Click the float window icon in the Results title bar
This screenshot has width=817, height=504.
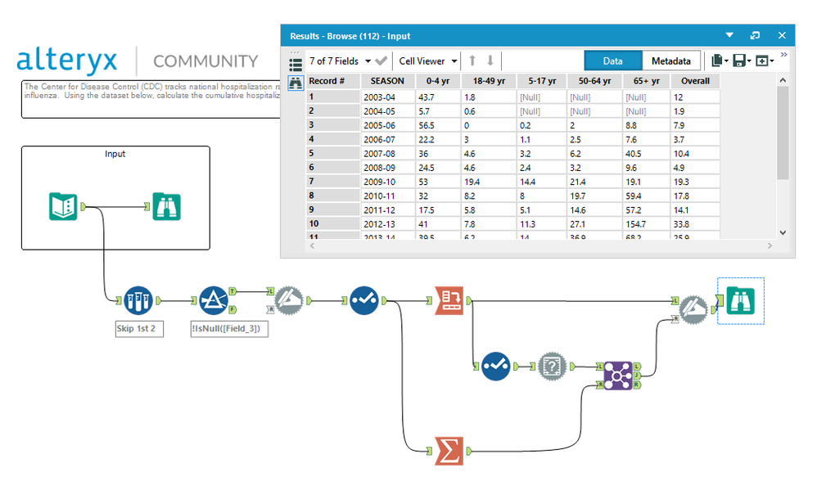point(755,35)
